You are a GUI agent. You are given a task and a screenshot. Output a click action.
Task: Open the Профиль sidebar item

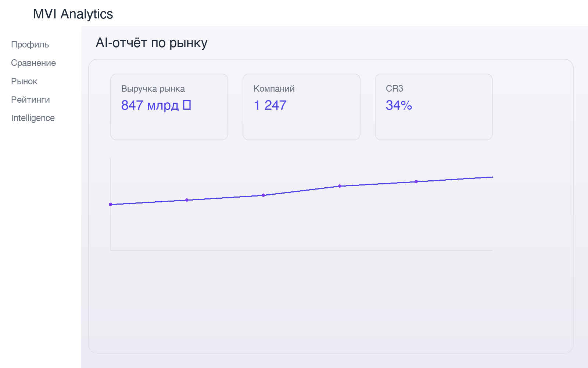(30, 45)
